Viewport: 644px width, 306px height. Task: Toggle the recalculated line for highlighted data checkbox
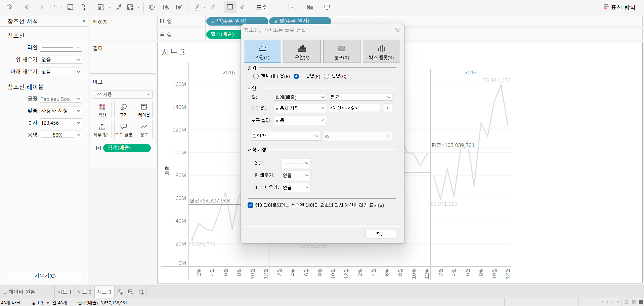coord(250,205)
